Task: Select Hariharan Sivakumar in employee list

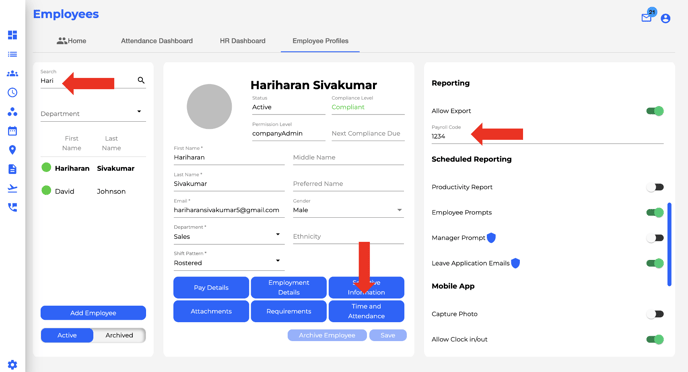Action: pyautogui.click(x=93, y=168)
